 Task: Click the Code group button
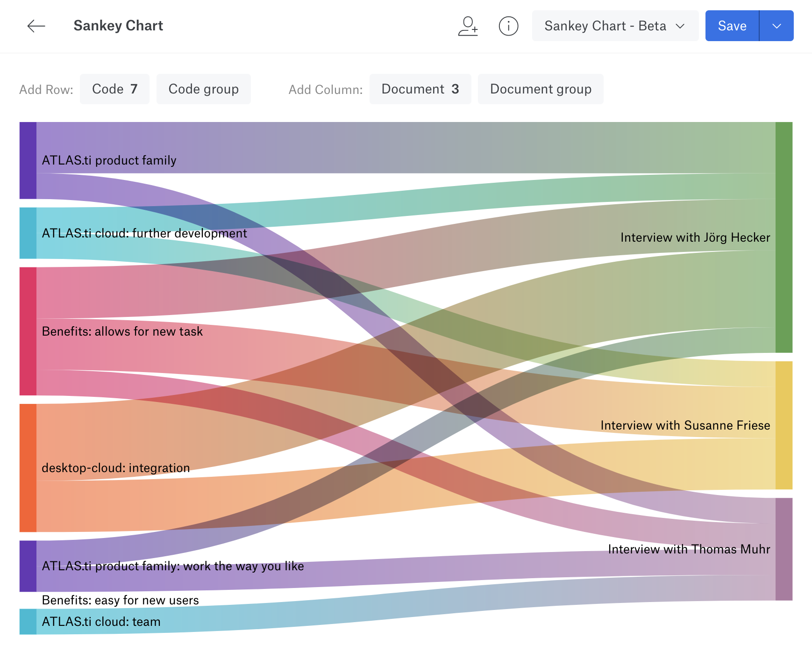pyautogui.click(x=203, y=89)
